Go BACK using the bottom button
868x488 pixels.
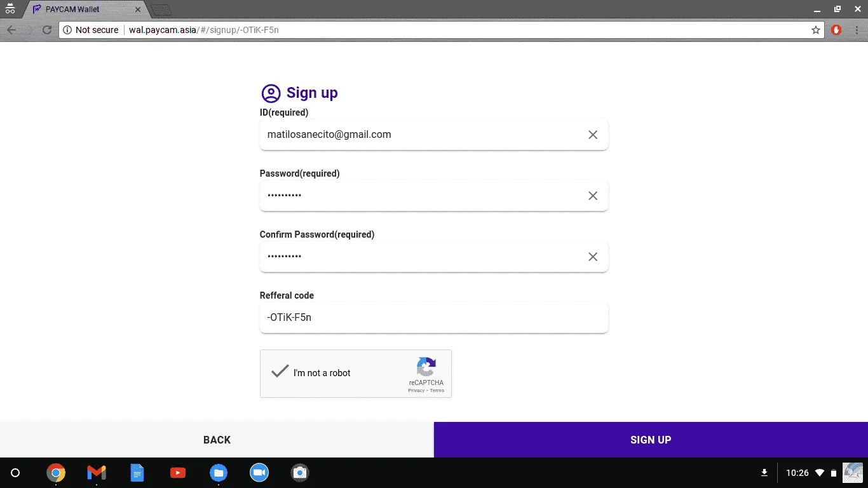coord(217,440)
